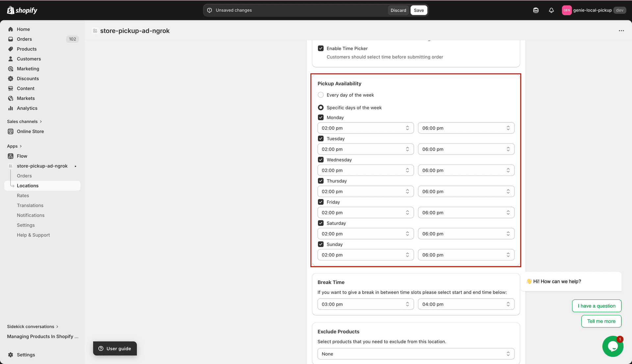Open the Break Time end time selector
The width and height of the screenshot is (632, 364).
coord(466,304)
